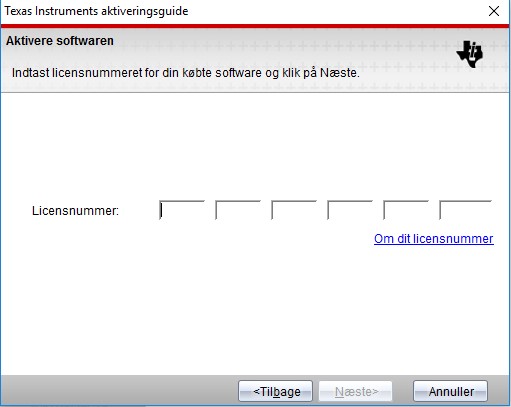
Task: Click the sixth Licensnummer input box
Action: [466, 210]
